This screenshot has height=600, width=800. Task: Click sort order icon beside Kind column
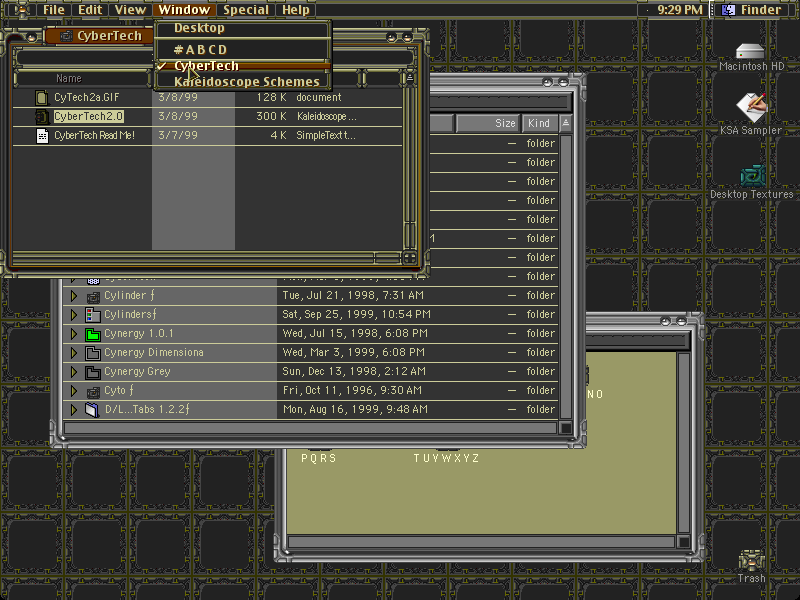(565, 123)
